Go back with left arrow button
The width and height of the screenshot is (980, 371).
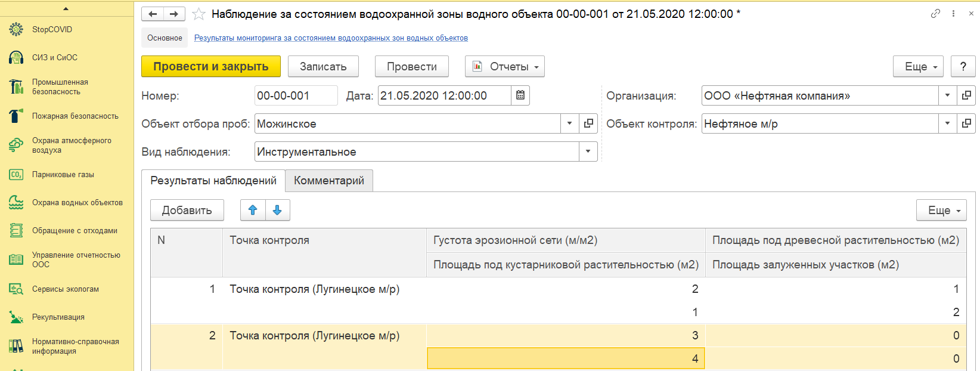click(153, 14)
